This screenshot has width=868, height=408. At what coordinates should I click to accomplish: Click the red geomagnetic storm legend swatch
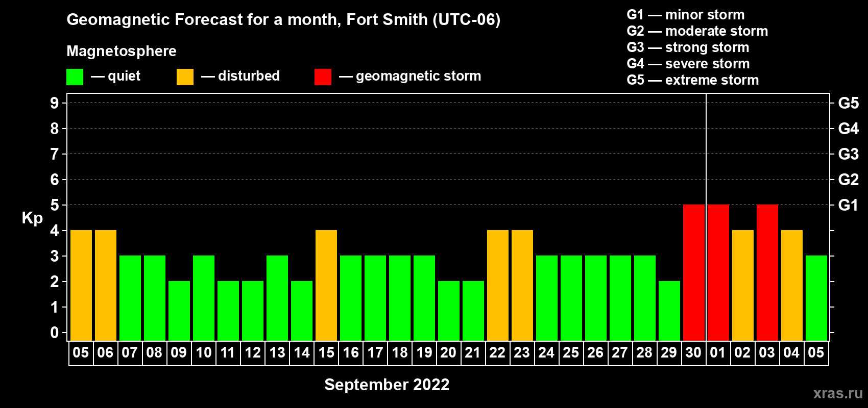[323, 77]
